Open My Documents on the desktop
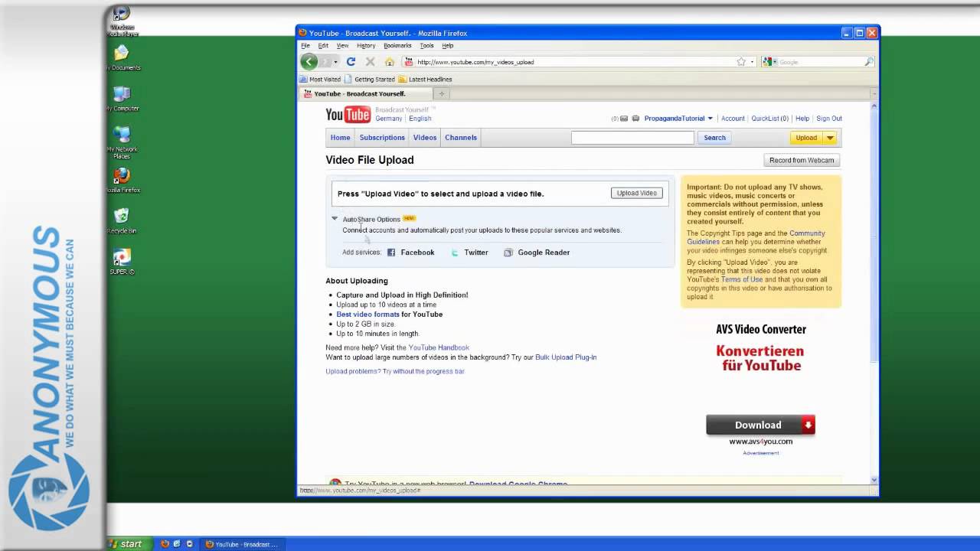The image size is (980, 551). pyautogui.click(x=122, y=58)
